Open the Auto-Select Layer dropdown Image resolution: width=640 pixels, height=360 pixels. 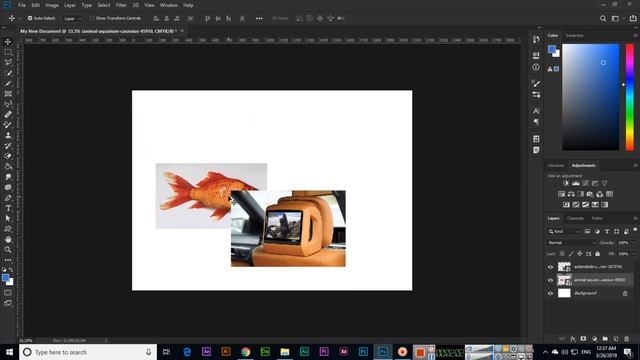[73, 18]
